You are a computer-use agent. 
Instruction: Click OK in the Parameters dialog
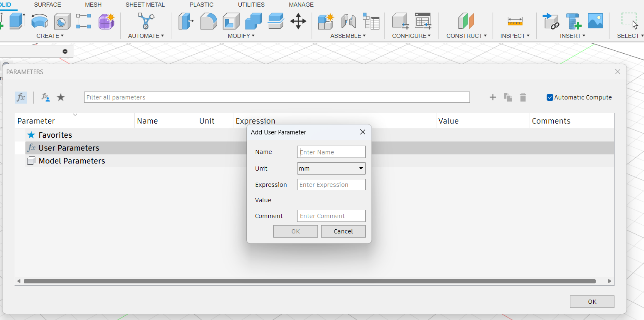(x=592, y=302)
